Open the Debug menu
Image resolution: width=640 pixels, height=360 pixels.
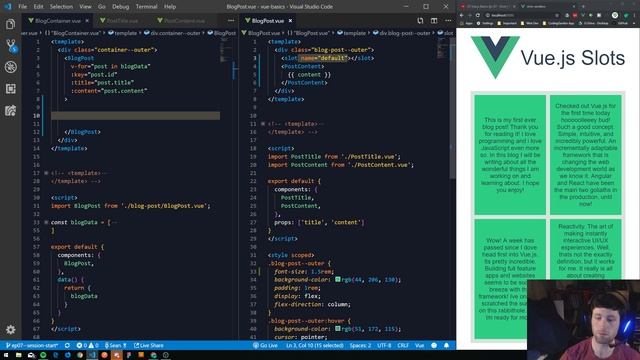120,7
